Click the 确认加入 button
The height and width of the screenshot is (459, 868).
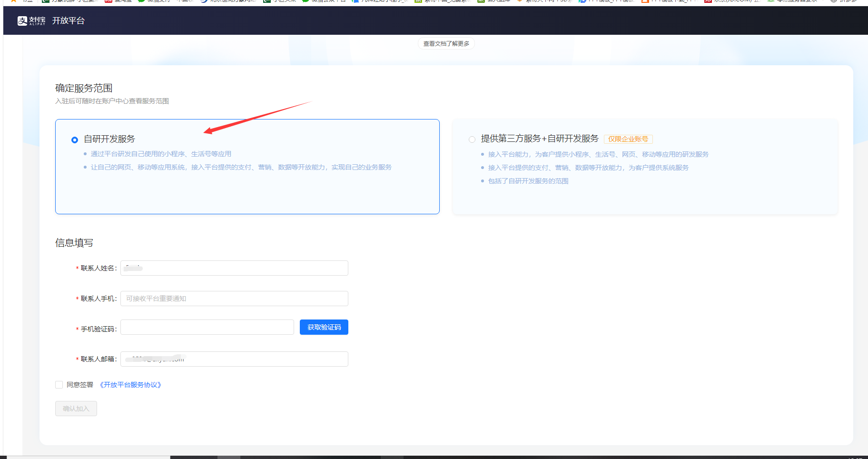[x=76, y=409]
